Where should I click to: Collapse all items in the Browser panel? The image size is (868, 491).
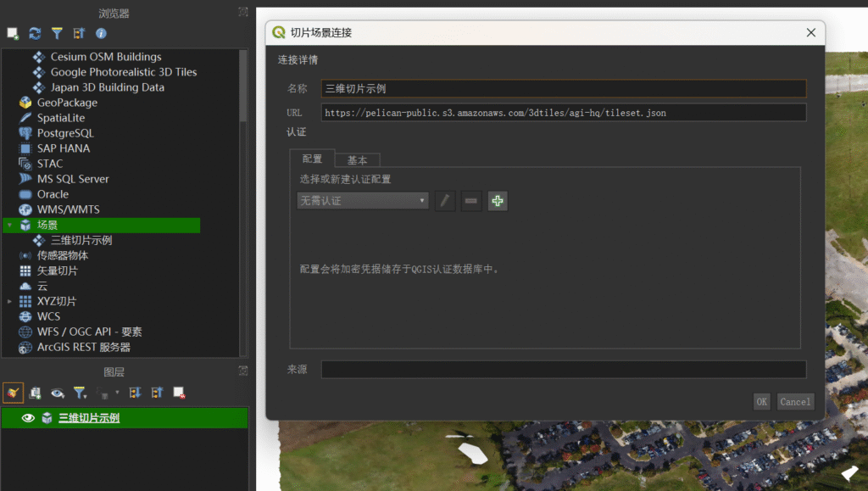[79, 34]
